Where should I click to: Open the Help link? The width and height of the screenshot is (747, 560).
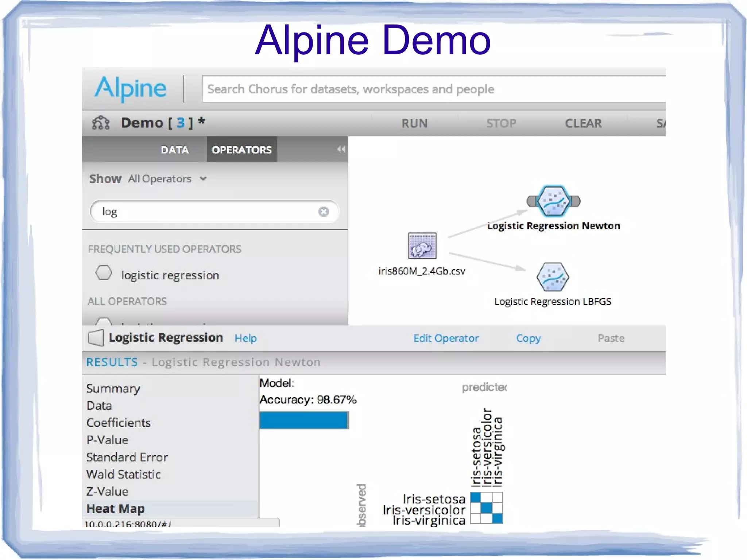[245, 338]
